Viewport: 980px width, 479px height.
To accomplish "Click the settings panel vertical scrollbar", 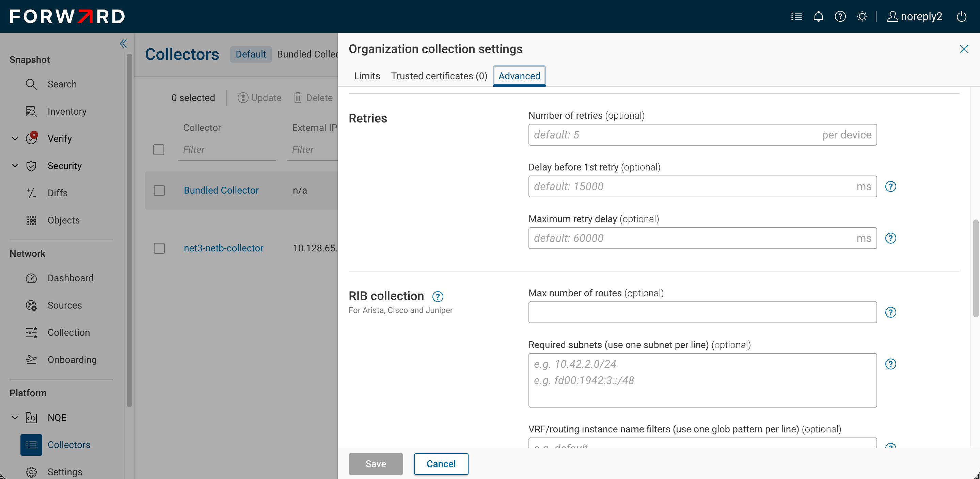I will (x=976, y=268).
